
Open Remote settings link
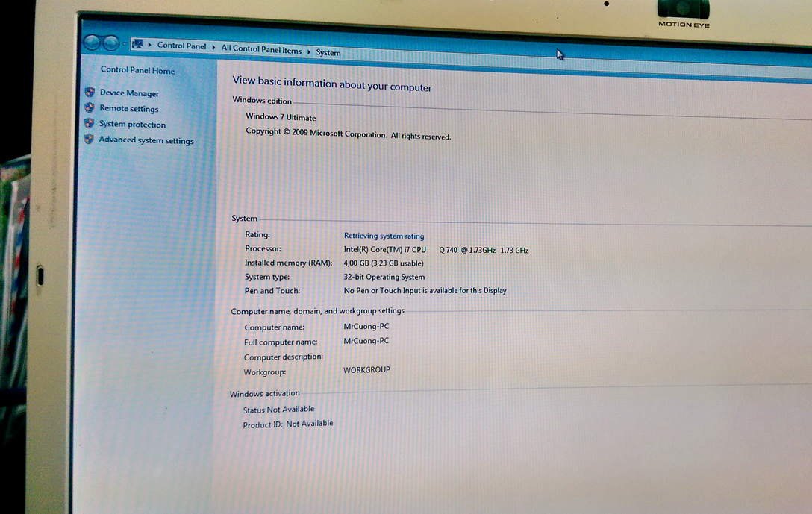(129, 108)
